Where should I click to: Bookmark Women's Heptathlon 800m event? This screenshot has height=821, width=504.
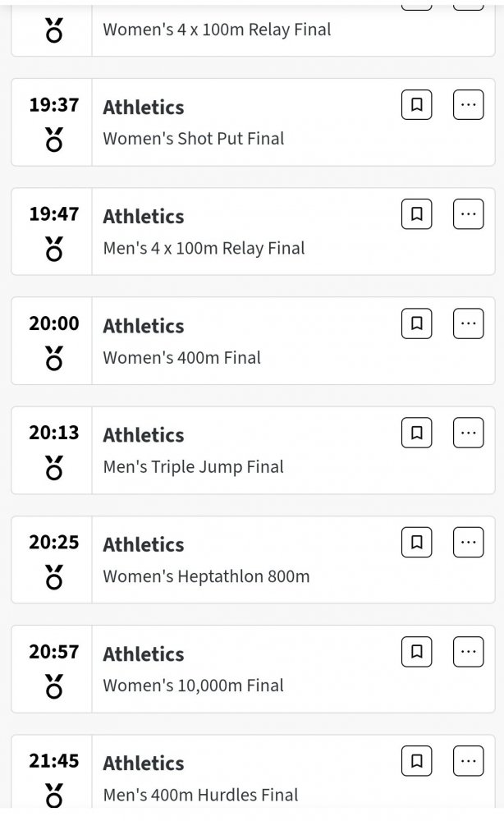(x=417, y=543)
